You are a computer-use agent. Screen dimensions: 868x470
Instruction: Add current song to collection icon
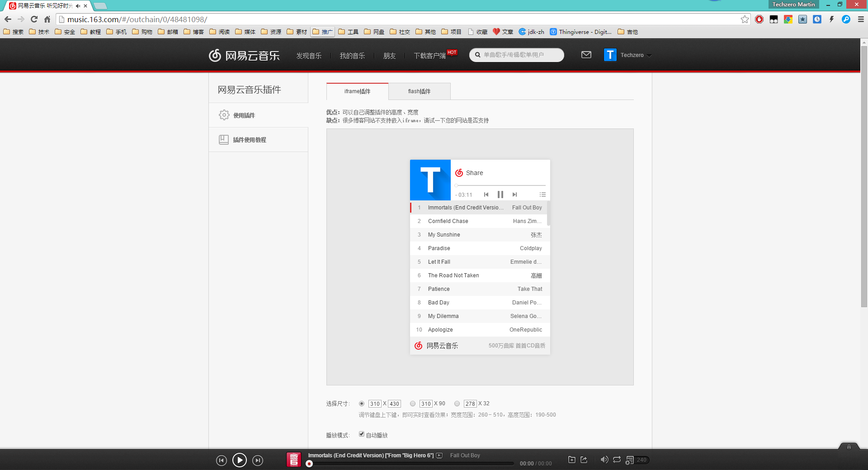571,460
